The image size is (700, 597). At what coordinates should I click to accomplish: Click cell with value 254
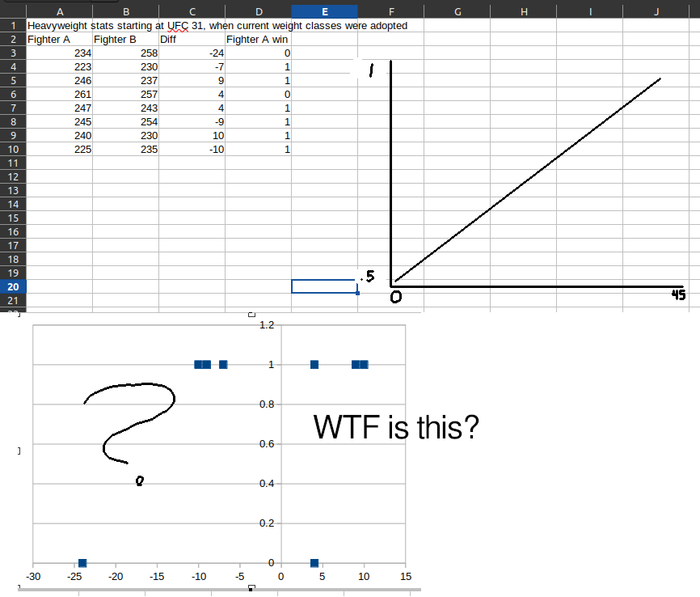125,122
